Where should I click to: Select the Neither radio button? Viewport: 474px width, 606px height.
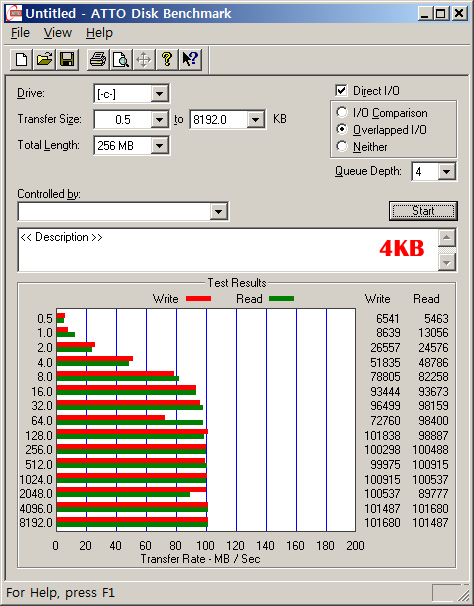[342, 146]
